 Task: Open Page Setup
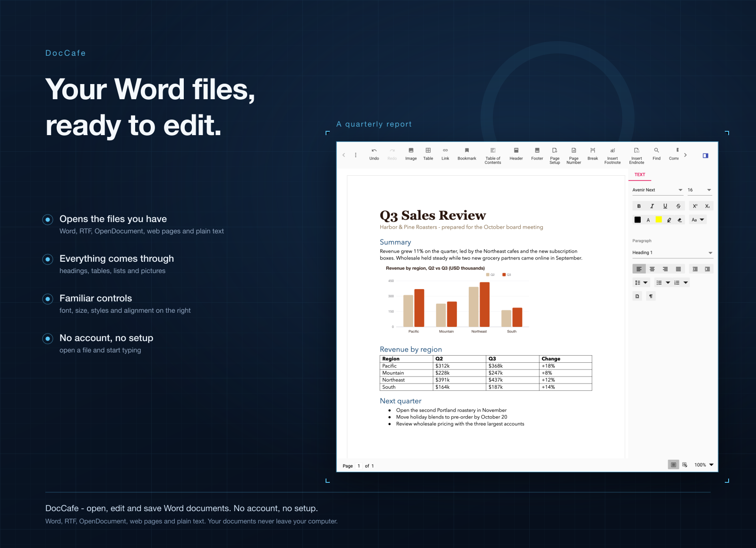[555, 155]
